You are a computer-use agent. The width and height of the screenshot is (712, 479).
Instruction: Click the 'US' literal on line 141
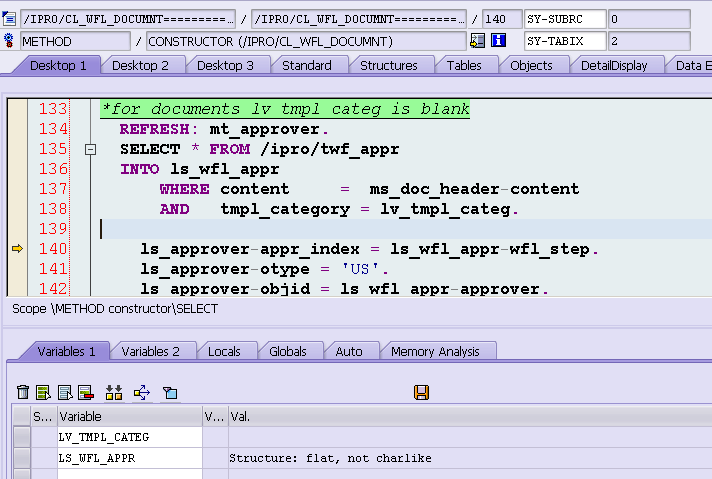tap(360, 269)
